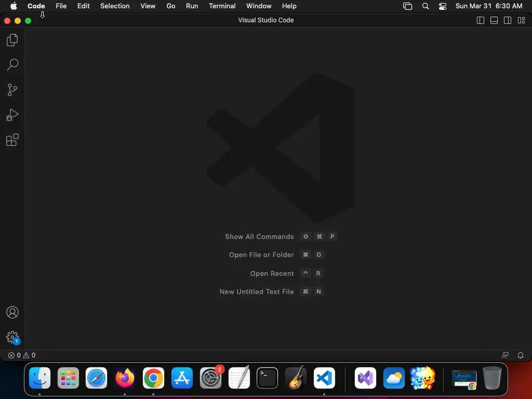Open GarageBand from the Dock

coord(296,377)
